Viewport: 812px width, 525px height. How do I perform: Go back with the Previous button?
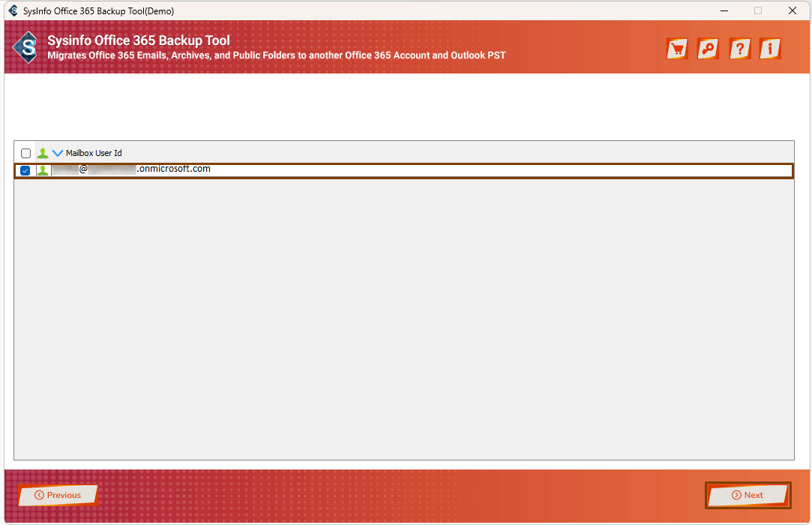[58, 495]
